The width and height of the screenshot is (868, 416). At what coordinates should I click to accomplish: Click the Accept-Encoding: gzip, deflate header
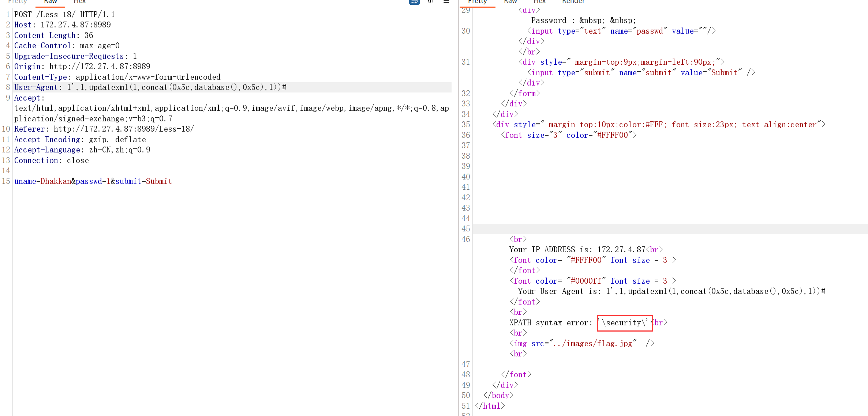80,140
